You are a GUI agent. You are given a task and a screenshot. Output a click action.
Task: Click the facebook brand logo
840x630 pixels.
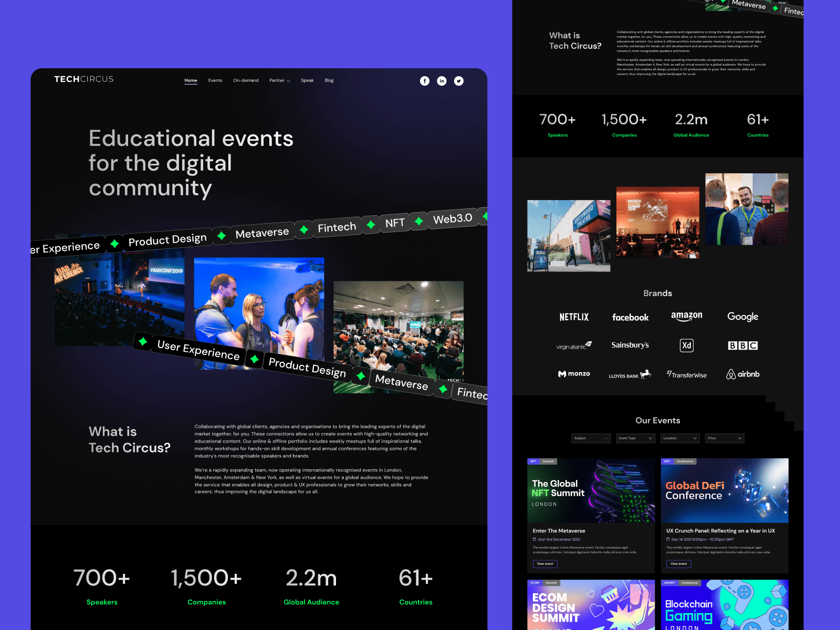click(630, 318)
